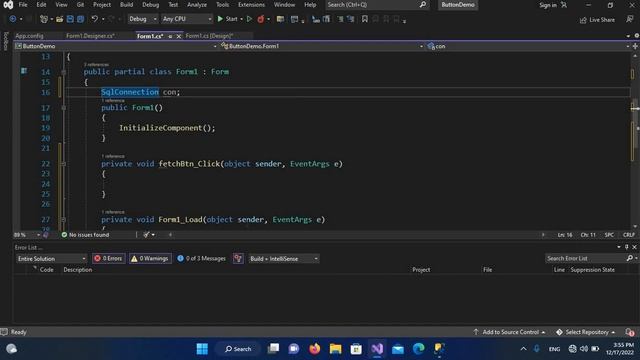Toggle the 0 Warnings filter
This screenshot has width=640, height=360.
click(150, 258)
